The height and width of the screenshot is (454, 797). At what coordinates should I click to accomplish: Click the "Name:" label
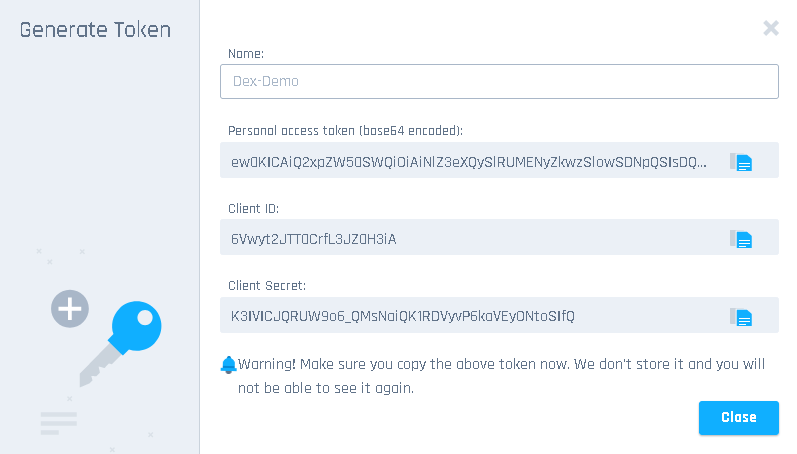pos(246,53)
